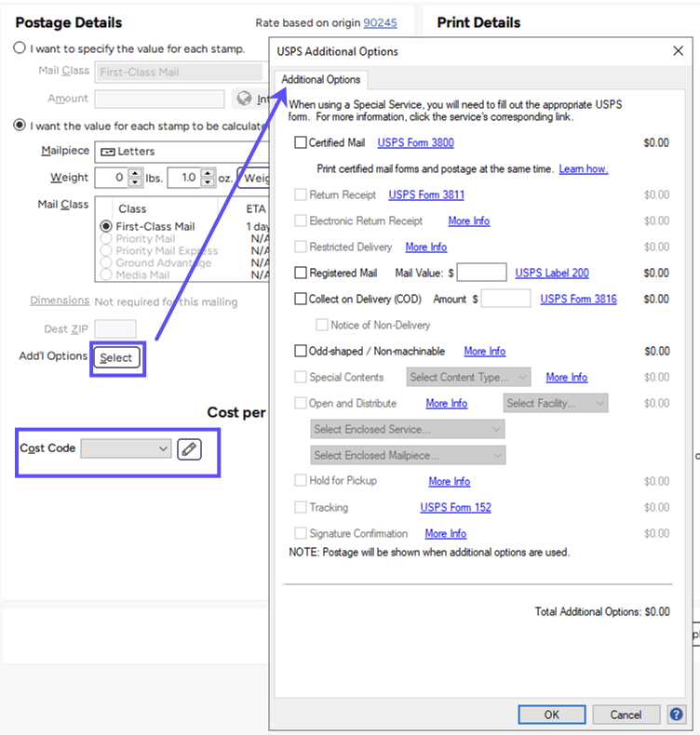
Task: Open More Info for Odd-shaped / Non-machinable
Action: [x=485, y=351]
